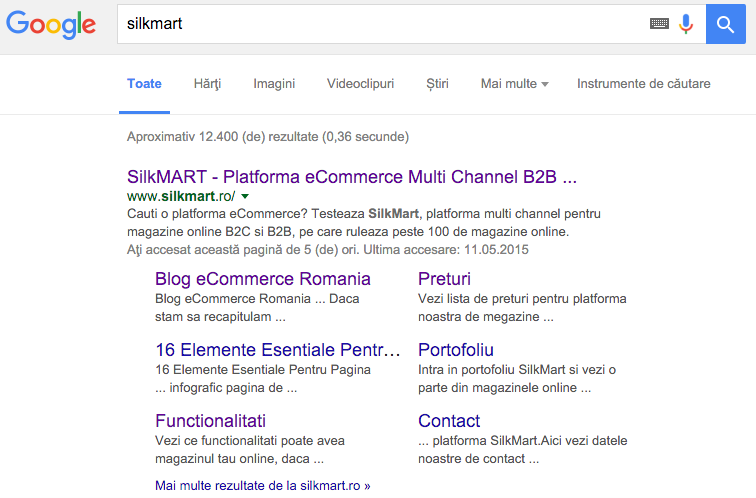Image resolution: width=756 pixels, height=498 pixels.
Task: Open the Portofoliu sitelink
Action: [x=456, y=350]
